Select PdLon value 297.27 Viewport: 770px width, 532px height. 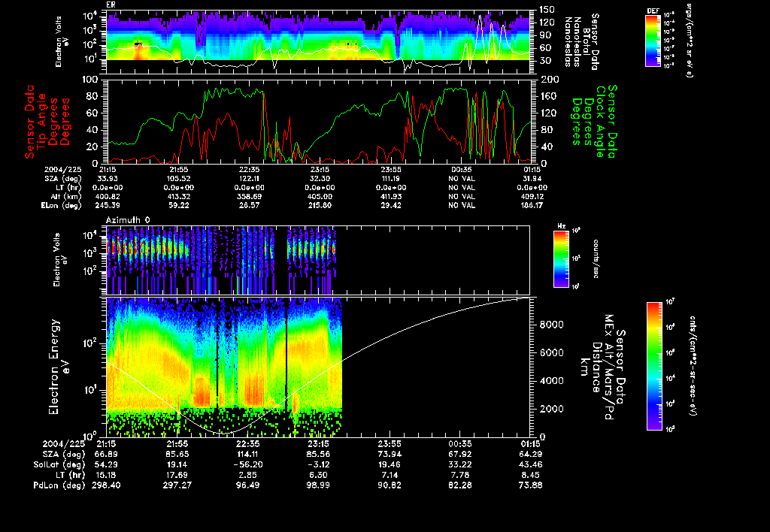point(177,485)
